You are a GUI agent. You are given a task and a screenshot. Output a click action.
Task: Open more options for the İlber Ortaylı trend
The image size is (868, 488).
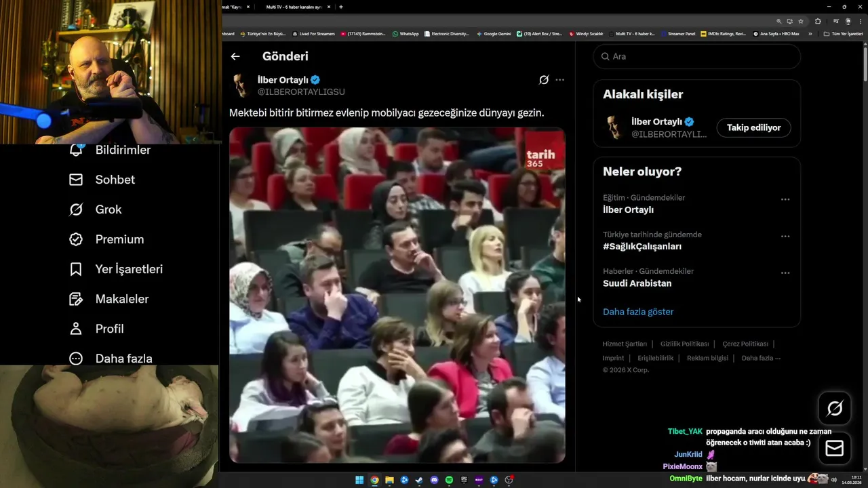(x=785, y=199)
